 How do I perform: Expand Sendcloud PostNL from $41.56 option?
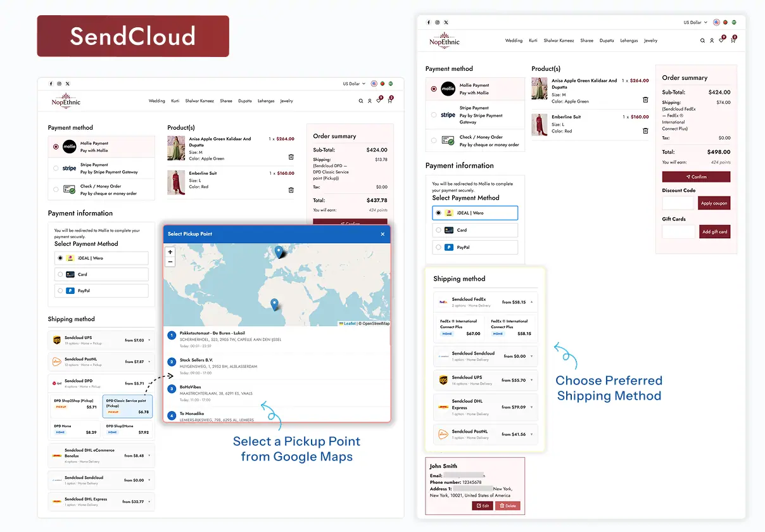486,434
